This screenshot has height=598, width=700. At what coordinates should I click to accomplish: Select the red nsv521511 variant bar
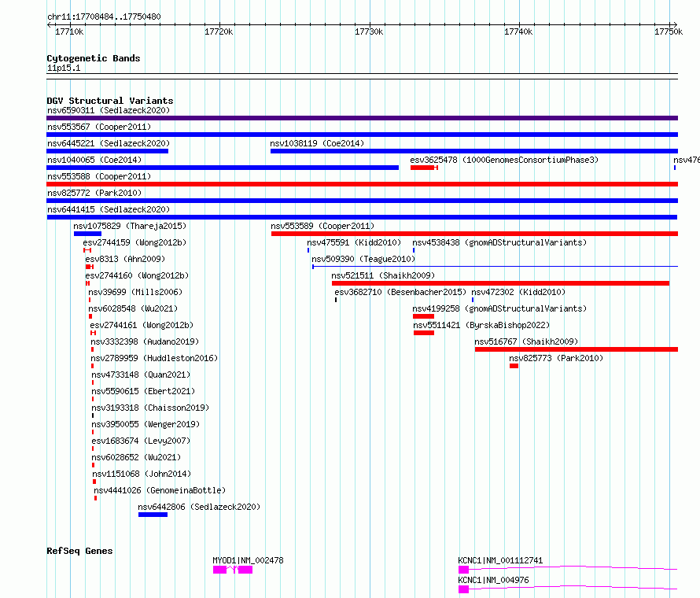[x=500, y=283]
